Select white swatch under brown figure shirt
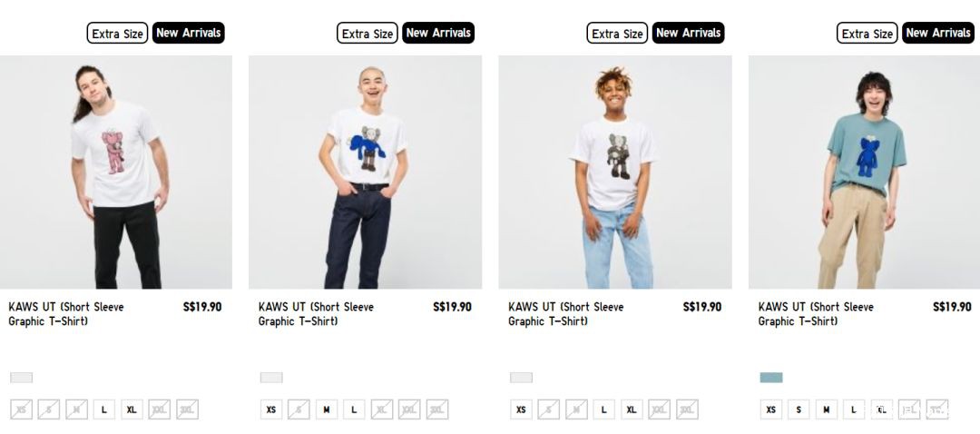980x434 pixels. pyautogui.click(x=521, y=377)
